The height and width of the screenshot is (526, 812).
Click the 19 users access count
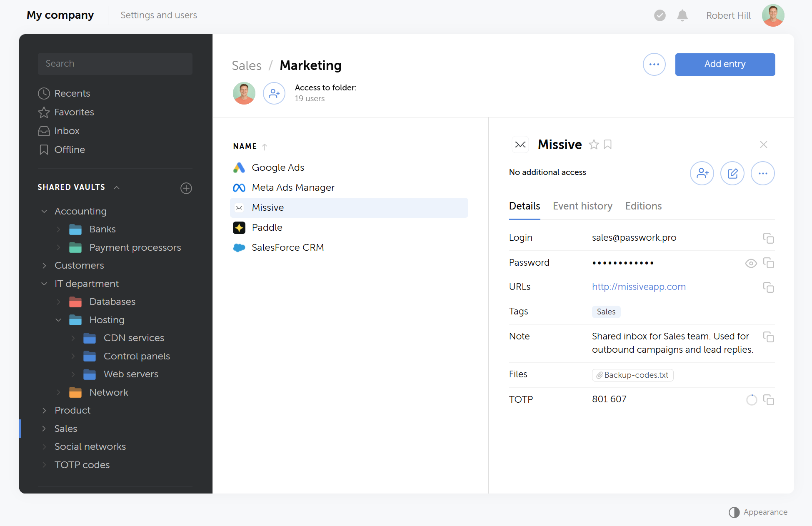[x=310, y=99]
